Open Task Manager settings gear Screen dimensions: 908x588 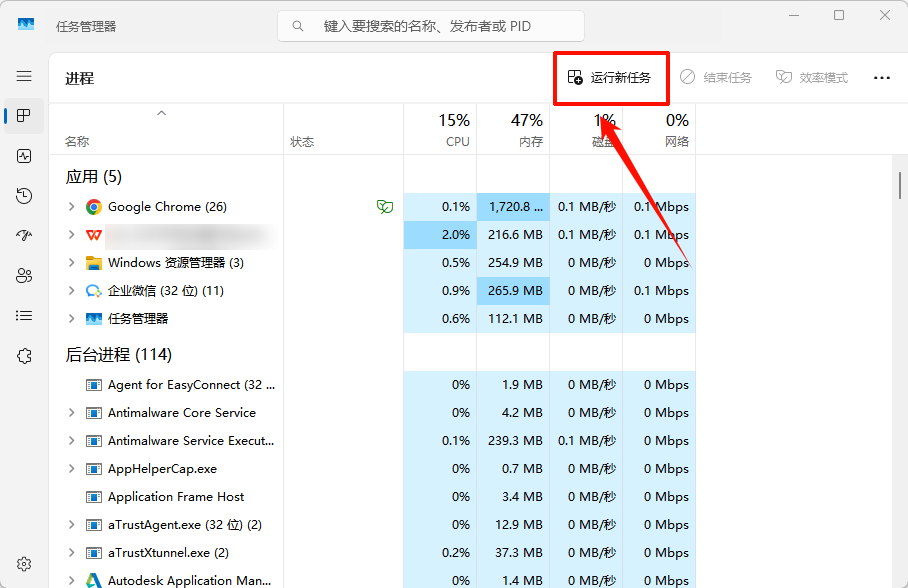pos(24,564)
